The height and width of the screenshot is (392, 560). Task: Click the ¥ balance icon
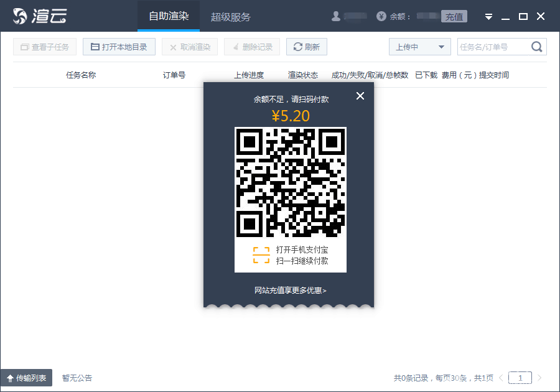[381, 17]
